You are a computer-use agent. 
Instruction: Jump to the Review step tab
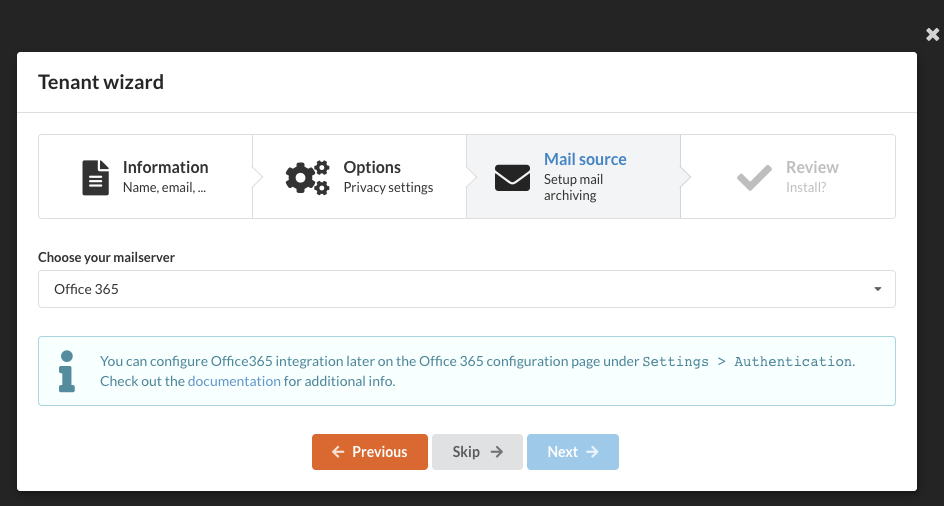pyautogui.click(x=788, y=176)
